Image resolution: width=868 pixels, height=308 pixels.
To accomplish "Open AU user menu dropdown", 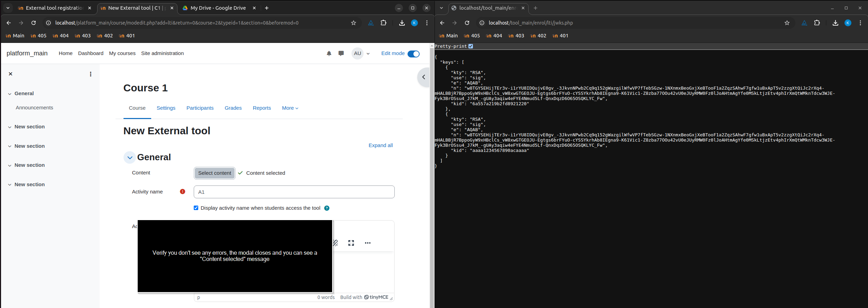I will click(x=361, y=53).
